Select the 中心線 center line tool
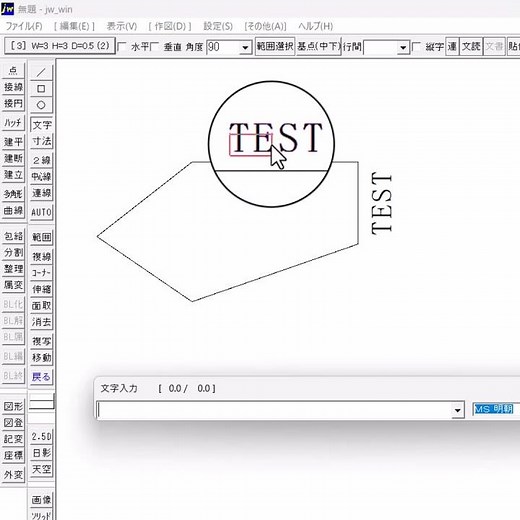 coord(42,177)
